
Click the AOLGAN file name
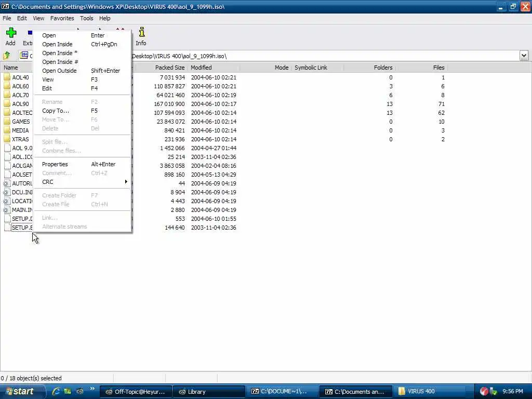pyautogui.click(x=22, y=166)
